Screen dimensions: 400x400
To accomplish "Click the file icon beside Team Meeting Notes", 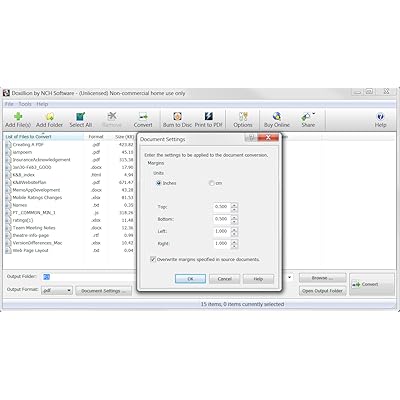I will tap(8, 228).
